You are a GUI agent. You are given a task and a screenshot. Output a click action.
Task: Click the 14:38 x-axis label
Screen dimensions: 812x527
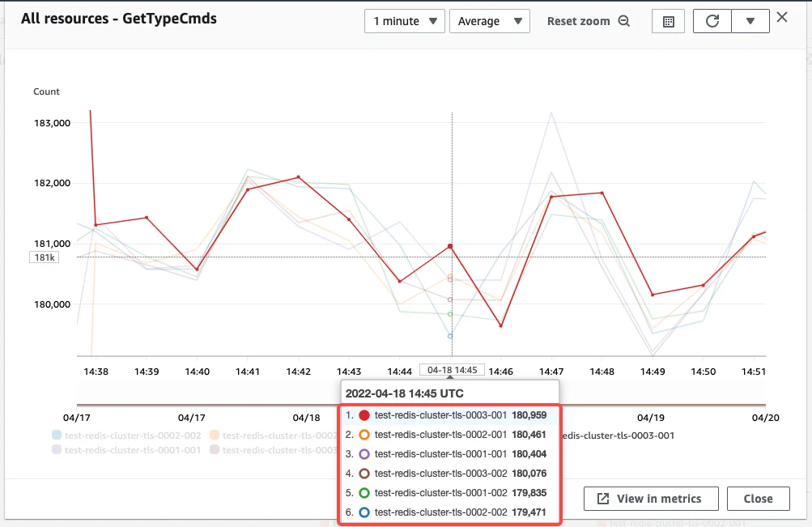tap(96, 372)
